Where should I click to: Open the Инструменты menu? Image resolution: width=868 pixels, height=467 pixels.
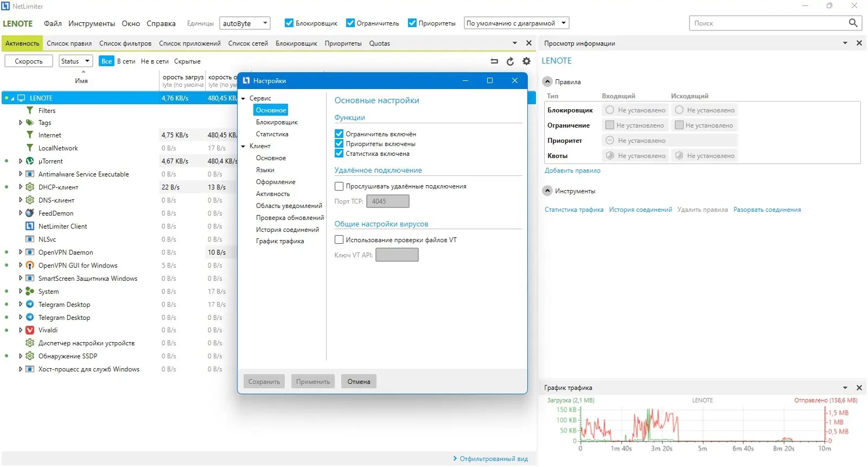point(92,23)
